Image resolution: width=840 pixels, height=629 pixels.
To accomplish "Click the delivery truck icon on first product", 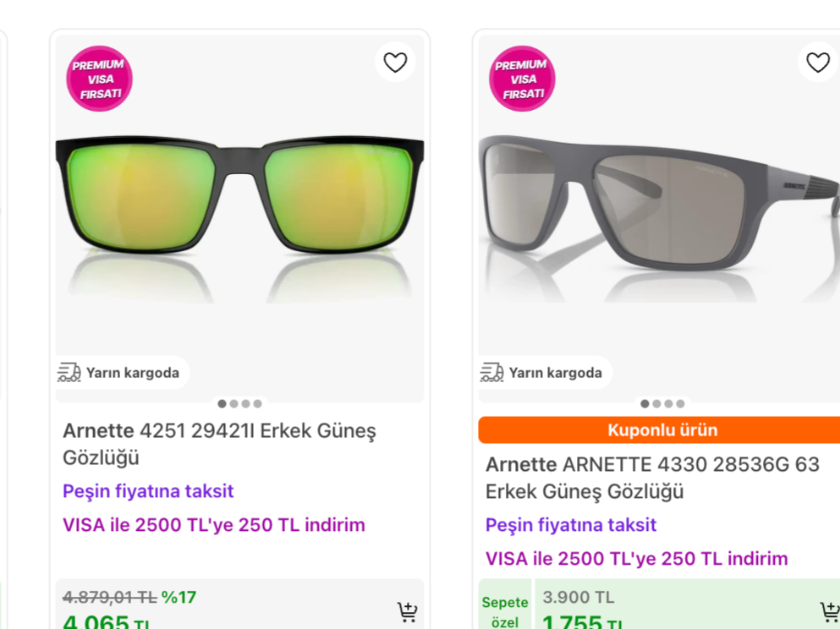I will click(69, 372).
